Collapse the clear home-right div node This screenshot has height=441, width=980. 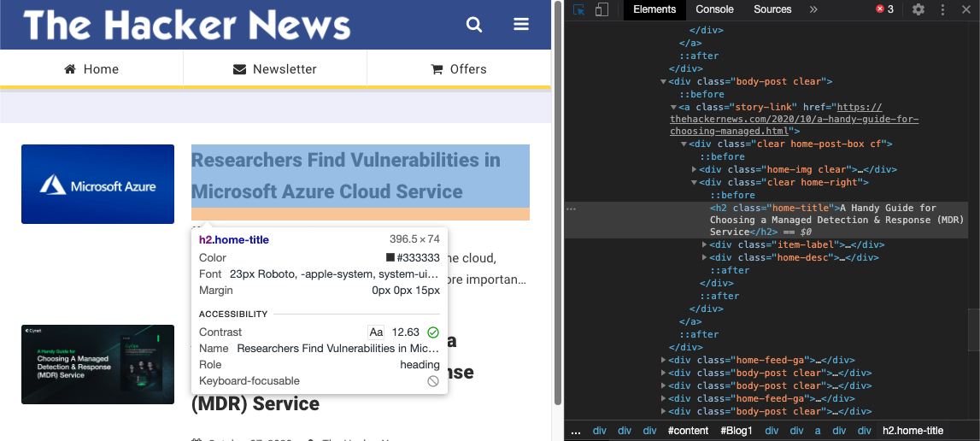tap(695, 183)
